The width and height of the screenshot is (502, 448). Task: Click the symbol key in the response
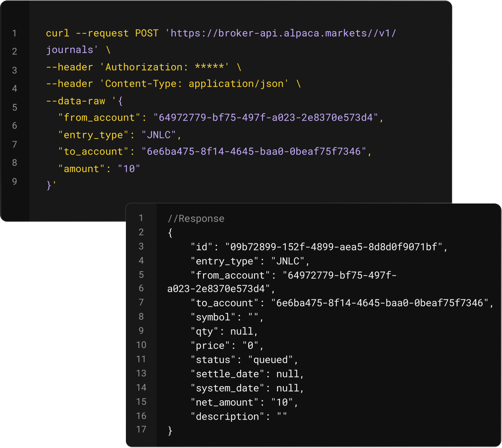coord(213,317)
